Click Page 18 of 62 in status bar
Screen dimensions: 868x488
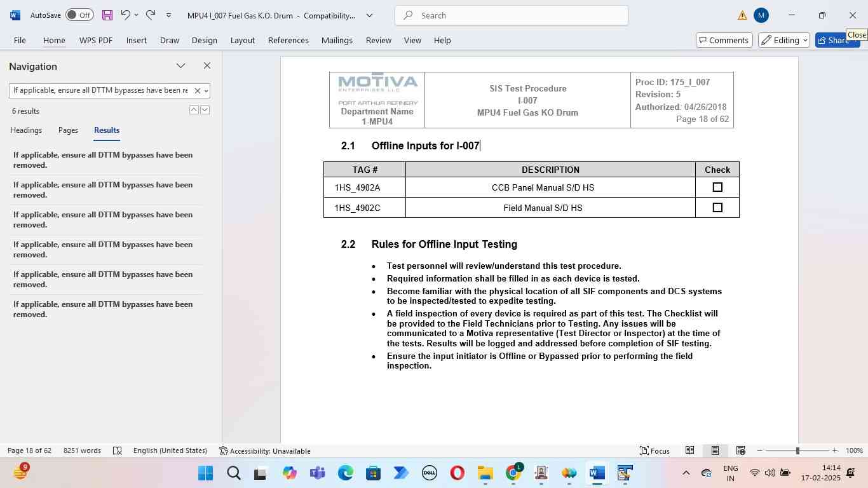[29, 451]
